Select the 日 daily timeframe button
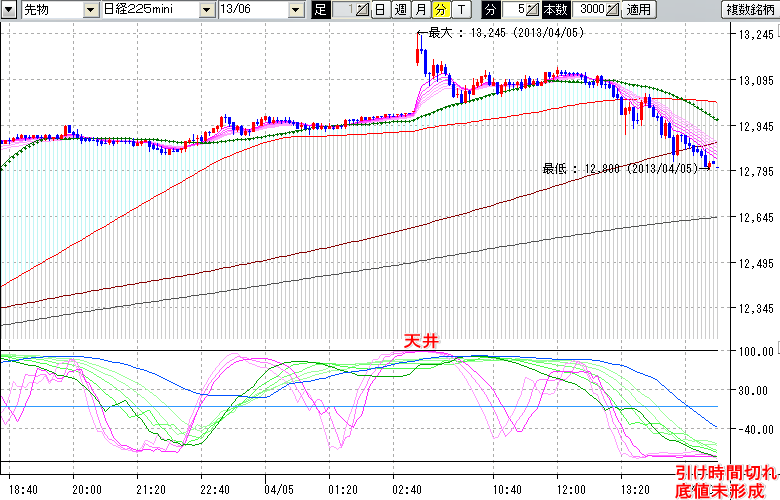The width and height of the screenshot is (780, 500). coord(381,10)
